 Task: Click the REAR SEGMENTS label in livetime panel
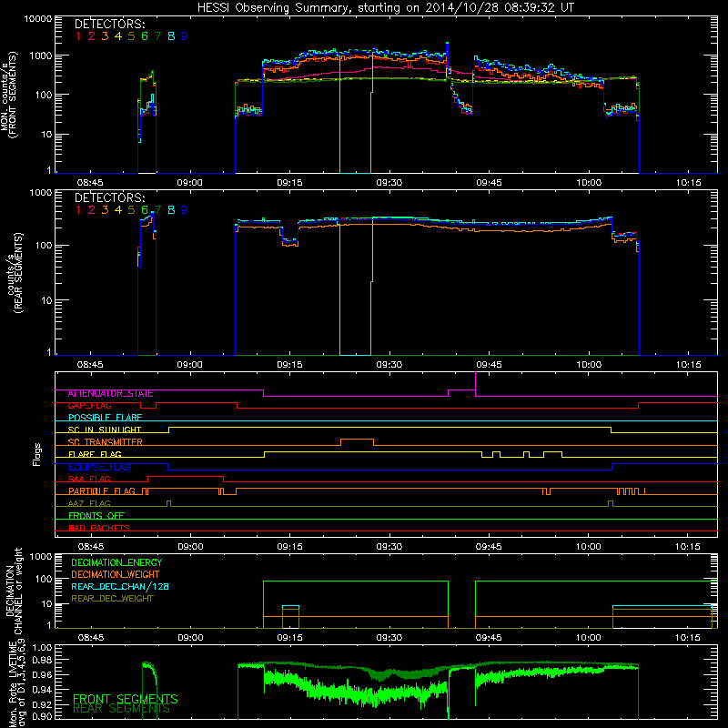(121, 709)
